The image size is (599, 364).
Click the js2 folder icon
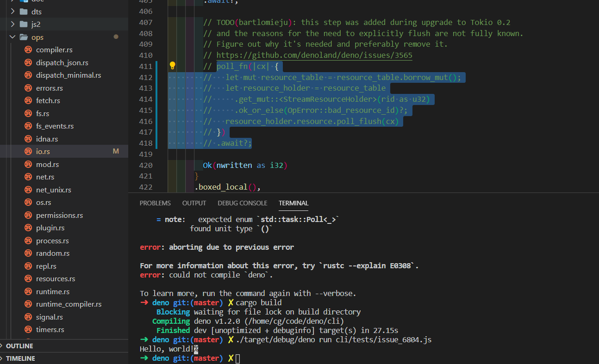(24, 24)
